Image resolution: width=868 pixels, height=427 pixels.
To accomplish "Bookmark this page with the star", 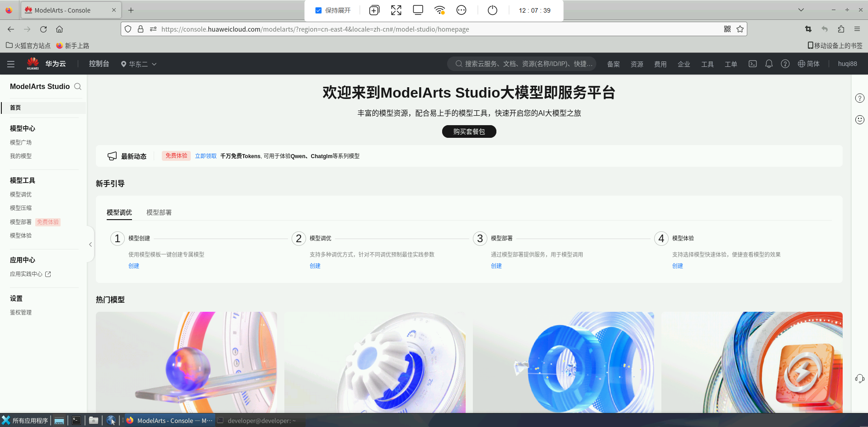I will click(740, 29).
